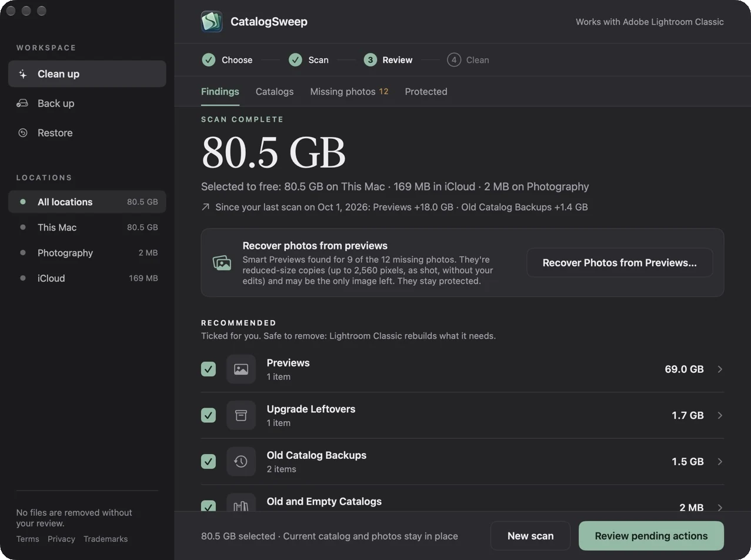The height and width of the screenshot is (560, 751).
Task: Click the clock icon beside Restore
Action: pyautogui.click(x=23, y=133)
